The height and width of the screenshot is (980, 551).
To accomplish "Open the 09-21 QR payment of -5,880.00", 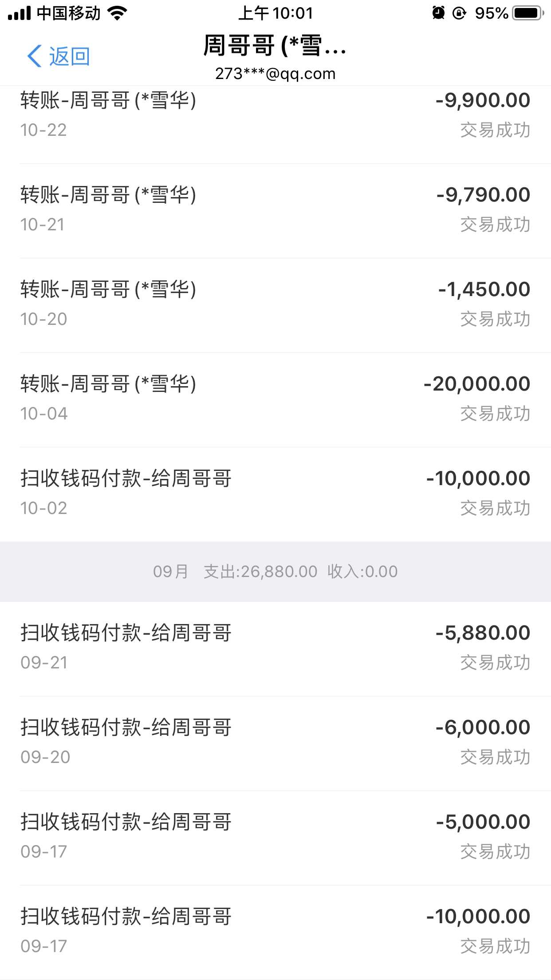I will pos(275,648).
